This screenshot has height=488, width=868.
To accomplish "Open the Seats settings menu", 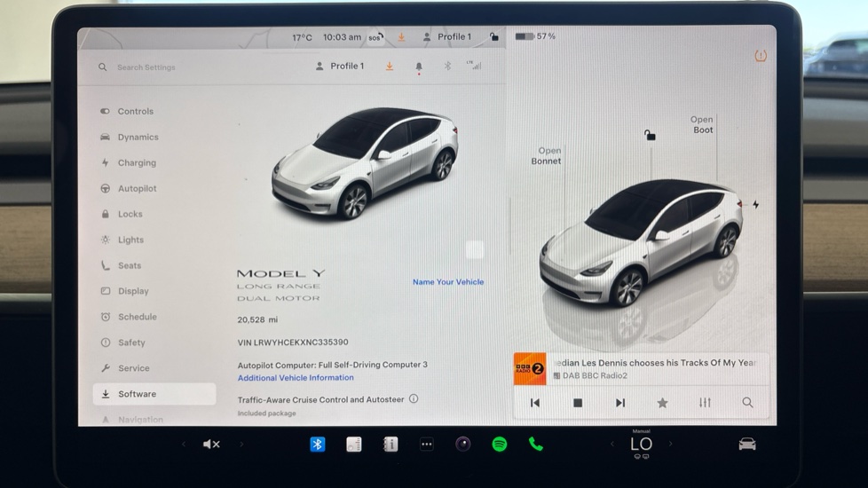I will tap(121, 265).
